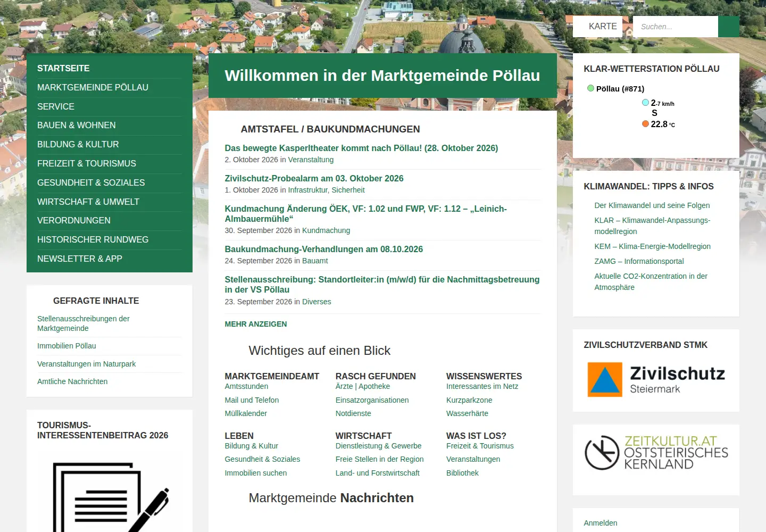Open the Kurzparkzone link

469,400
